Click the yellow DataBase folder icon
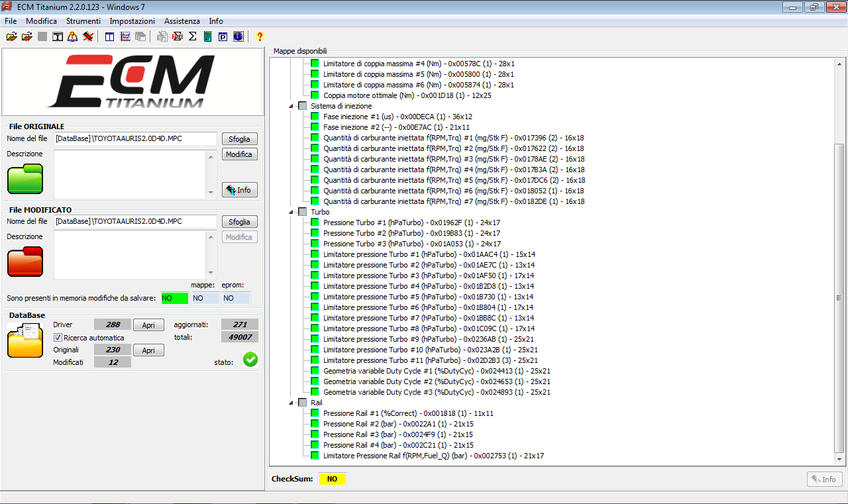Viewport: 848px width, 504px height. pos(25,340)
